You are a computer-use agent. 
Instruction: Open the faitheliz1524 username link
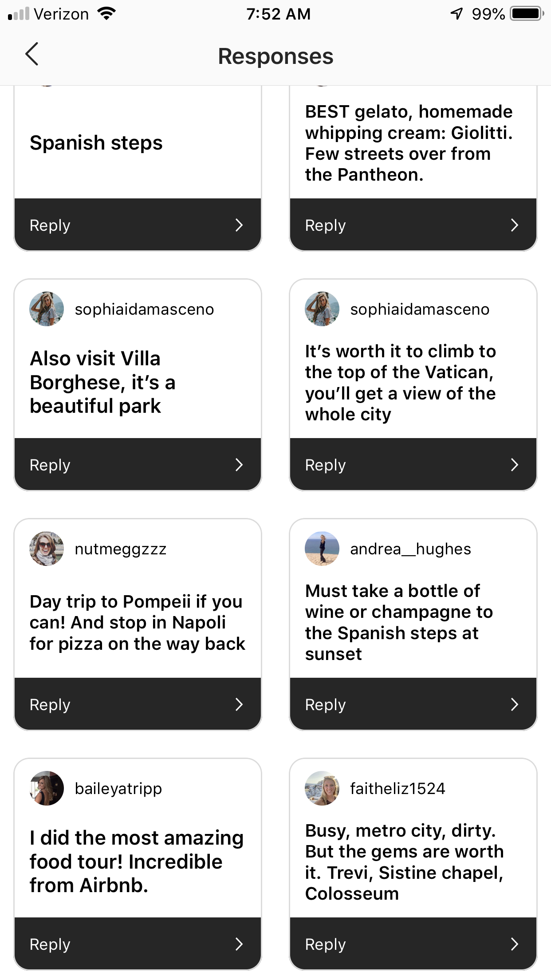398,789
